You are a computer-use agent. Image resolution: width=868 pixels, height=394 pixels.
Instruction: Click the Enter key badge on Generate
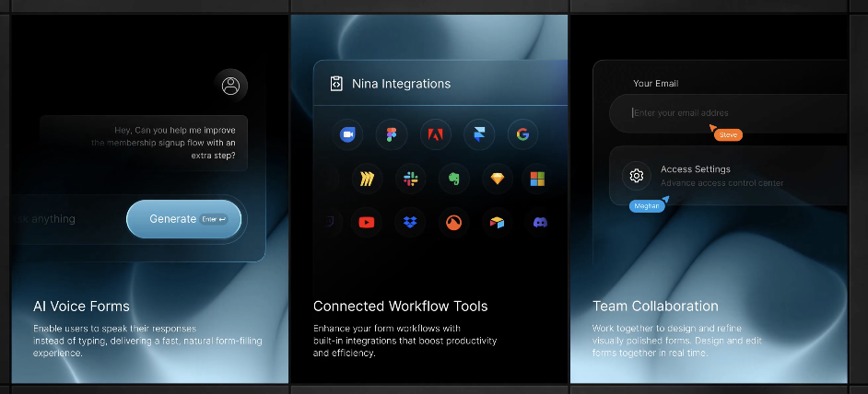coord(214,219)
